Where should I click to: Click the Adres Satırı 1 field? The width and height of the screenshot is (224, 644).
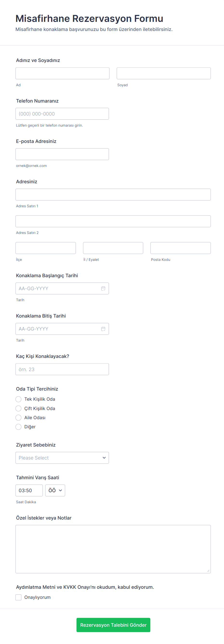coord(113,195)
